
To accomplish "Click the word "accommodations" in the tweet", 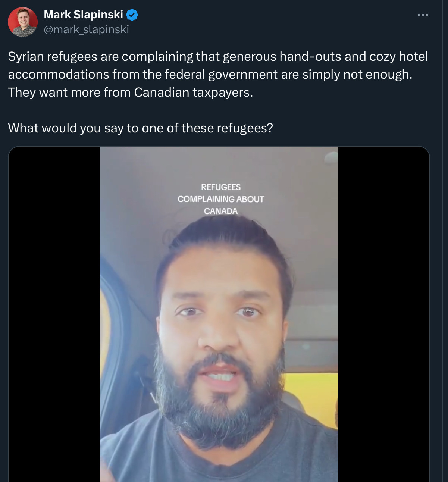I will [59, 75].
